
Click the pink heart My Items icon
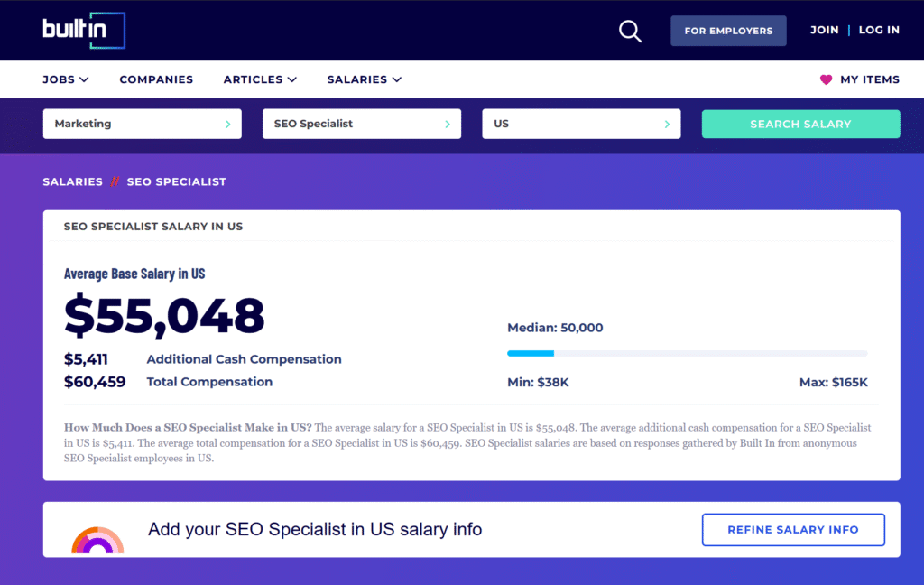tap(826, 79)
